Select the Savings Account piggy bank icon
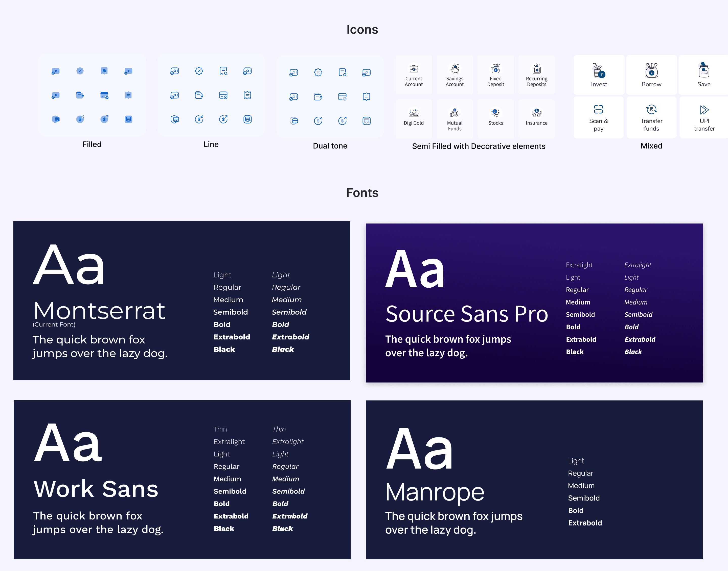 (x=454, y=69)
